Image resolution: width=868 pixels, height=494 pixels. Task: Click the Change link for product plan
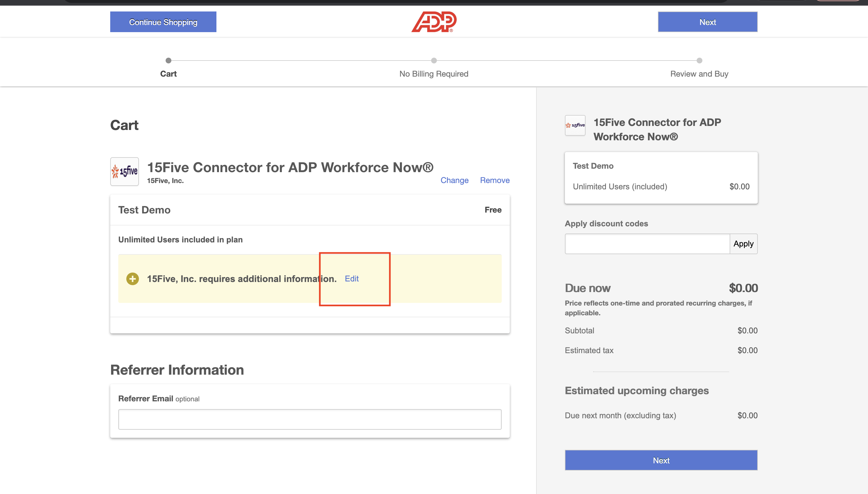(454, 180)
